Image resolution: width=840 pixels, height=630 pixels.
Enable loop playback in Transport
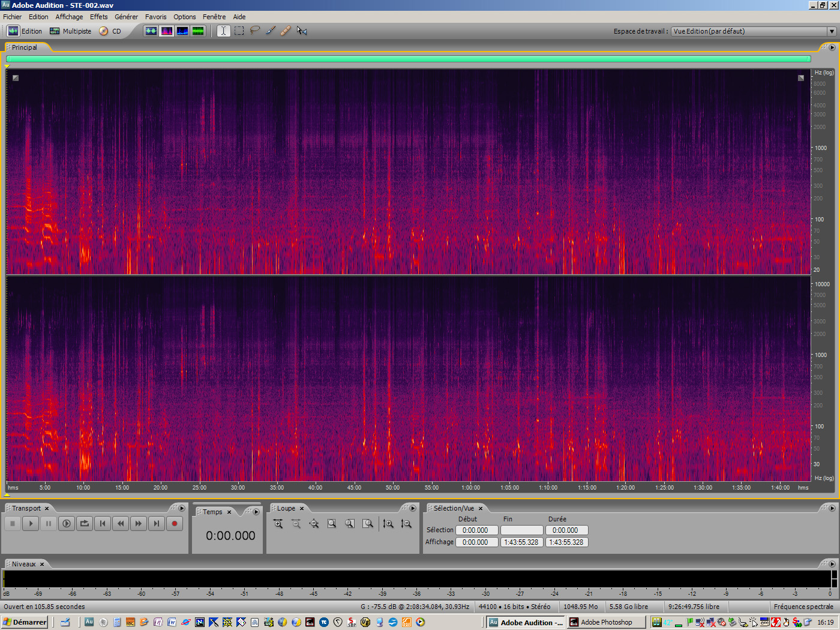click(x=85, y=524)
